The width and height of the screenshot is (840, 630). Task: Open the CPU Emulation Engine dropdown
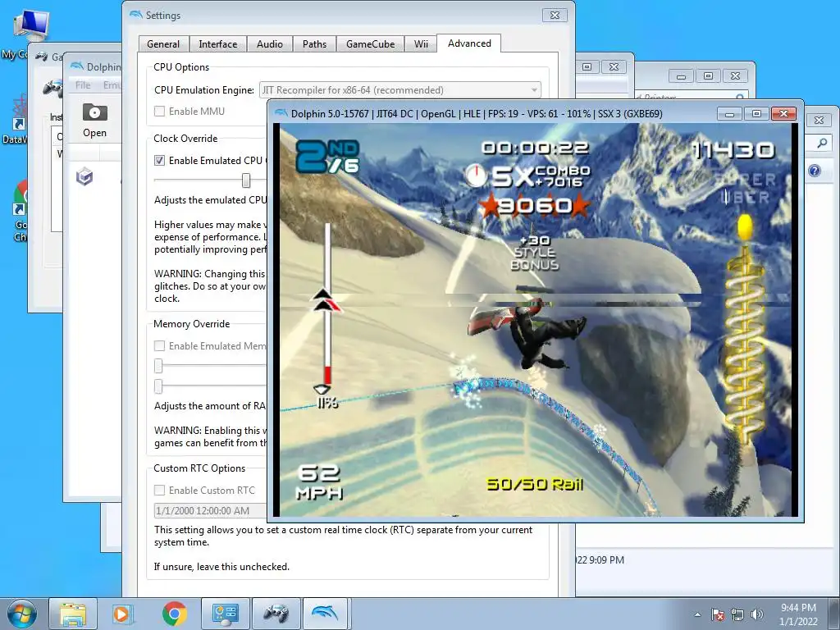[x=399, y=90]
